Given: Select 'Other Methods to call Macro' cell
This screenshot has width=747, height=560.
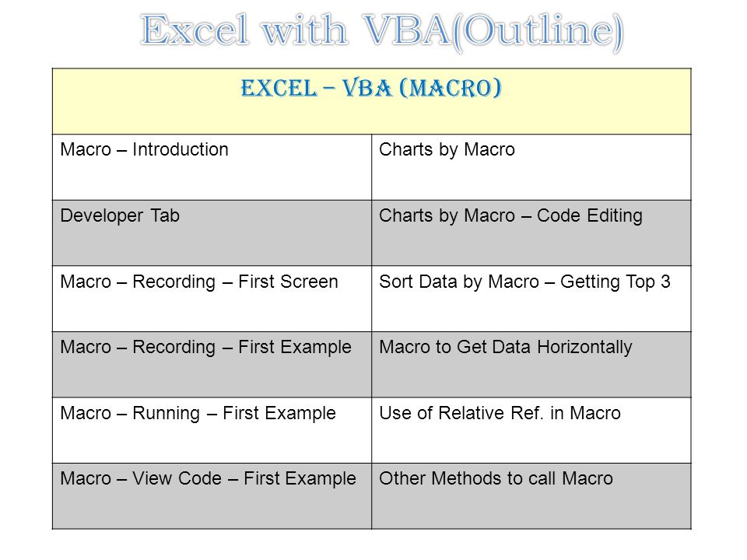Looking at the screenshot, I should click(531, 496).
